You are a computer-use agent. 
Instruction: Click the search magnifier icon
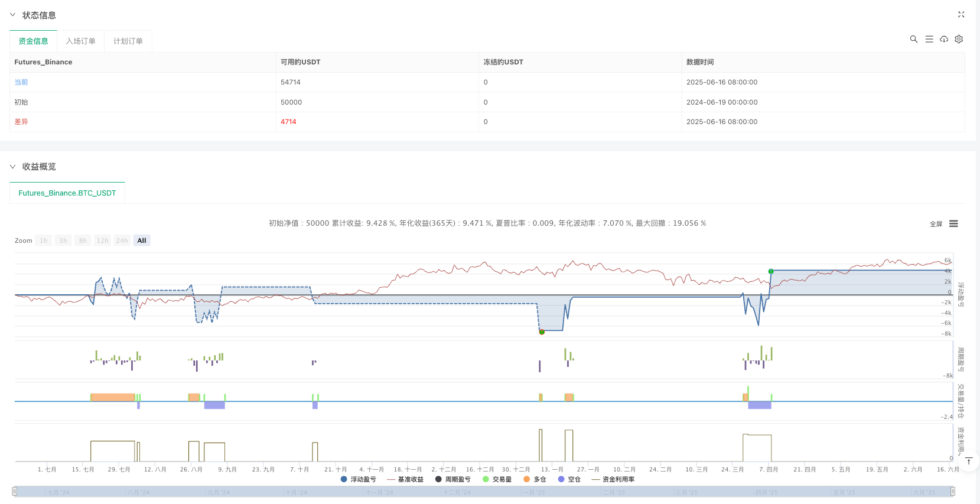pos(913,39)
